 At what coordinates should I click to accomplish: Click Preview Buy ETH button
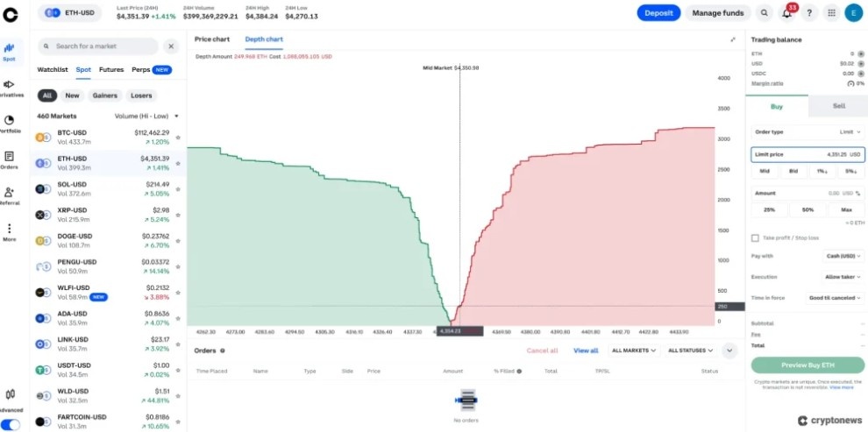[808, 365]
